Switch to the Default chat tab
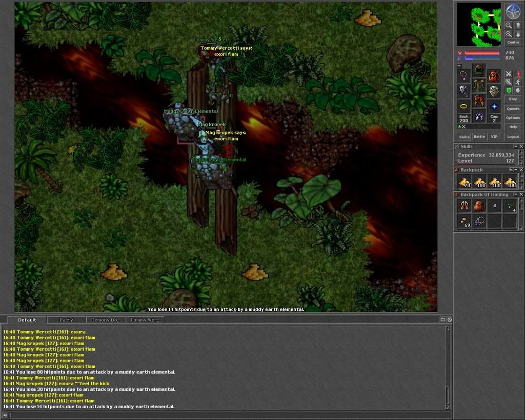Screen dimensions: 525x420 27,320
